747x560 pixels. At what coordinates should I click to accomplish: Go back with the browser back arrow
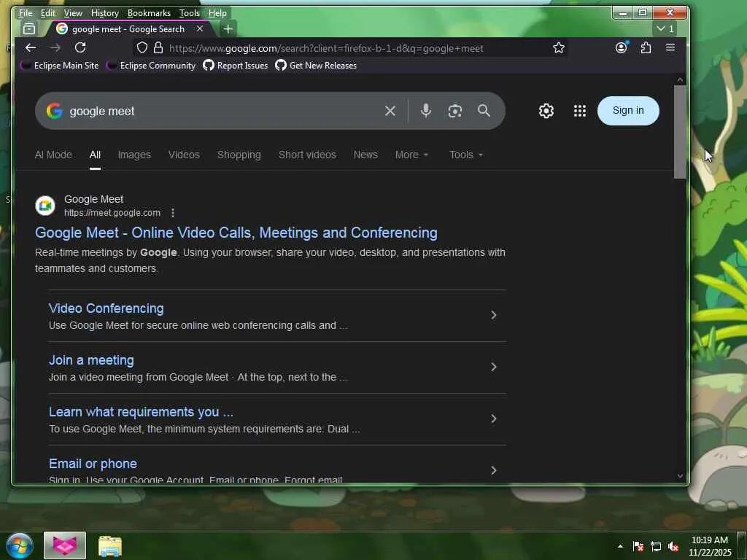coord(31,47)
